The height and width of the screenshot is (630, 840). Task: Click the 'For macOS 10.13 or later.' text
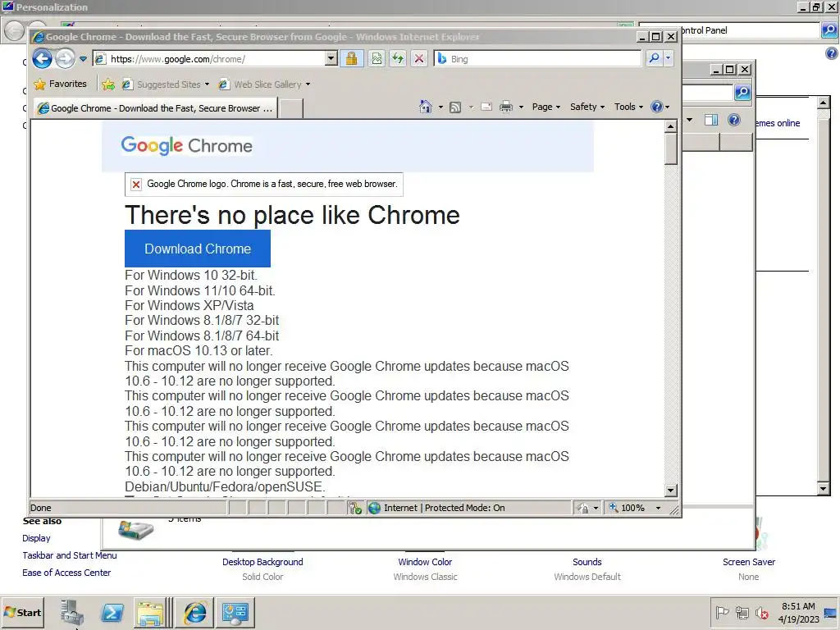click(199, 350)
